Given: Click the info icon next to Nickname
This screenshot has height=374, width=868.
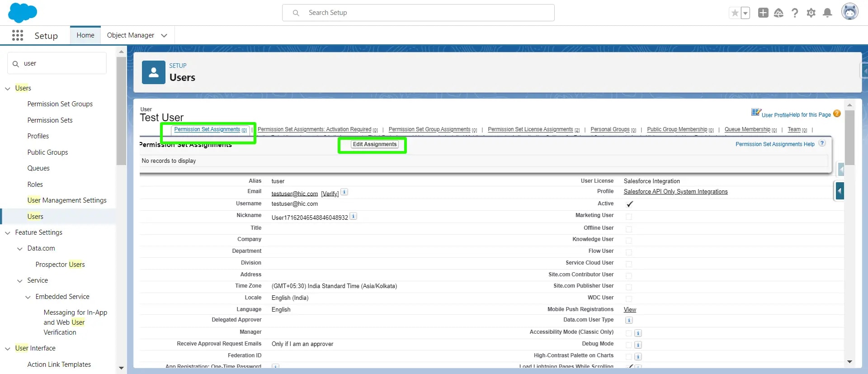Looking at the screenshot, I should coord(354,217).
